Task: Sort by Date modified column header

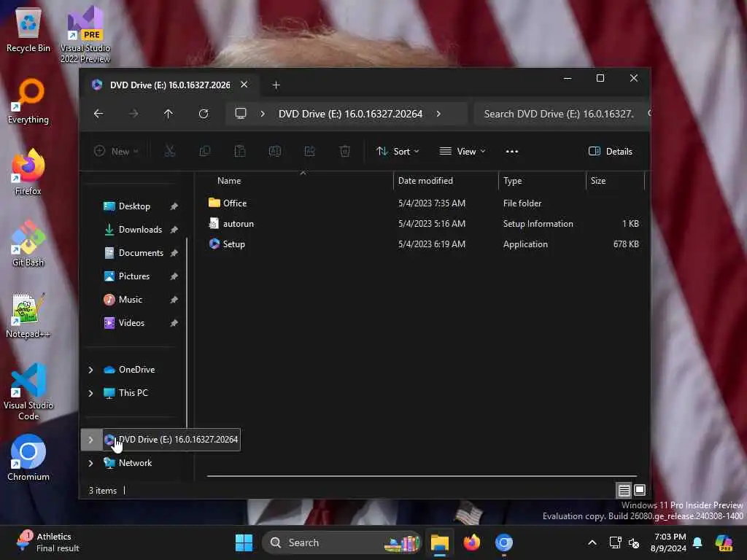Action: 425,181
